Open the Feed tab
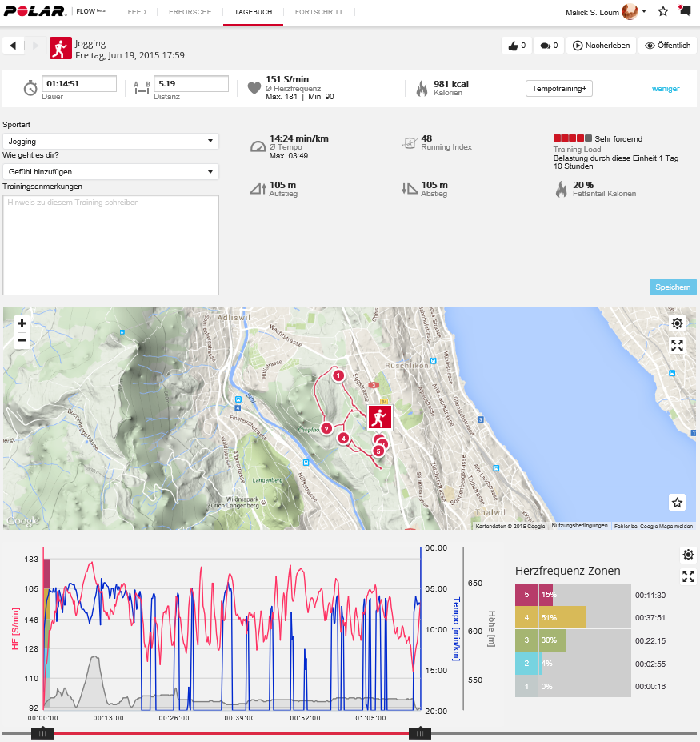 tap(137, 13)
